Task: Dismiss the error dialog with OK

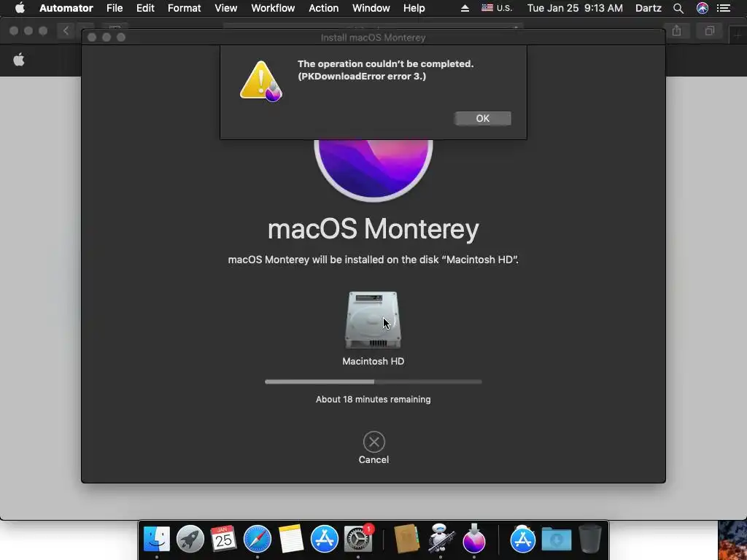Action: (483, 119)
